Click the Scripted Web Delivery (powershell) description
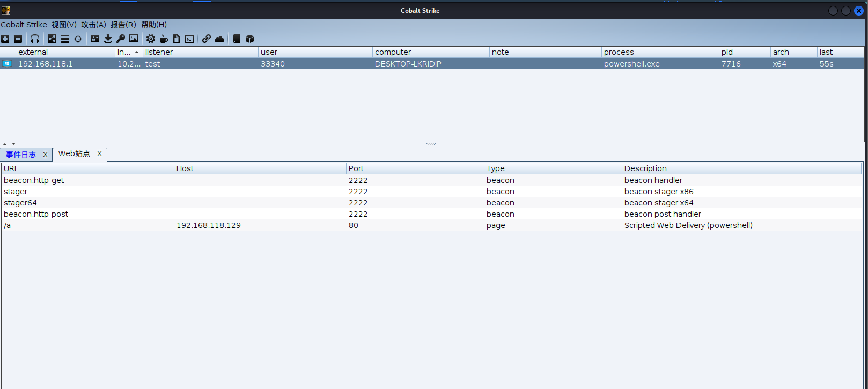Screen dimensions: 868x389 [x=688, y=225]
